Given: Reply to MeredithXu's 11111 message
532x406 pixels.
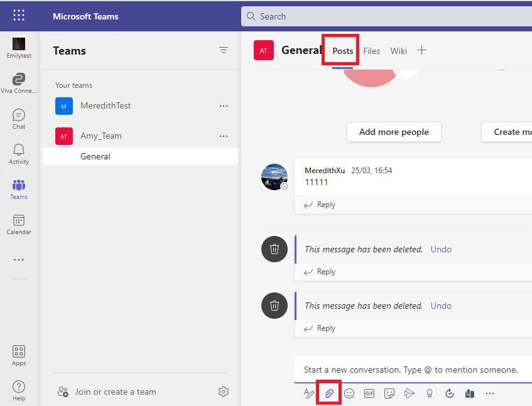Looking at the screenshot, I should point(320,205).
